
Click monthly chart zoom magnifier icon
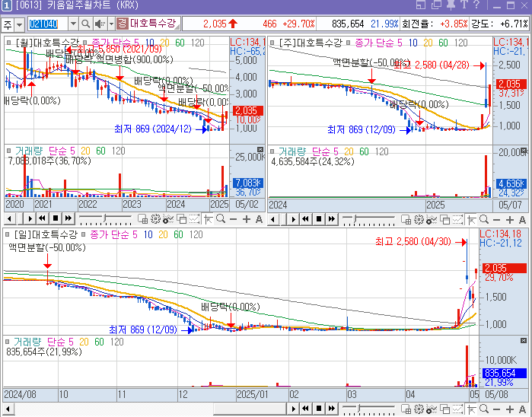point(221,219)
